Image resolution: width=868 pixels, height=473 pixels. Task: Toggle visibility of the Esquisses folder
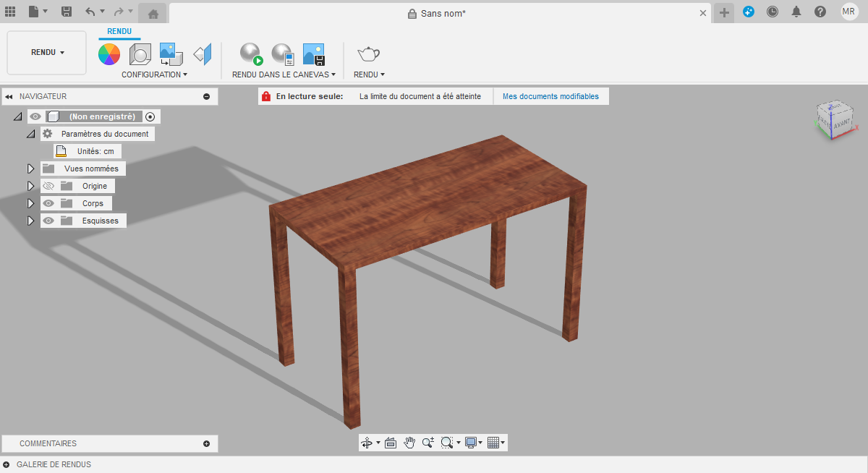point(48,221)
